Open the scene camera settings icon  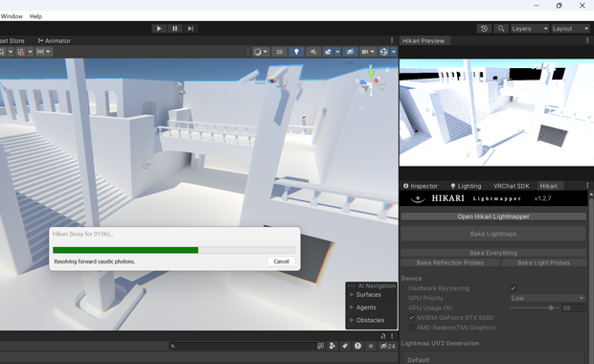(364, 52)
